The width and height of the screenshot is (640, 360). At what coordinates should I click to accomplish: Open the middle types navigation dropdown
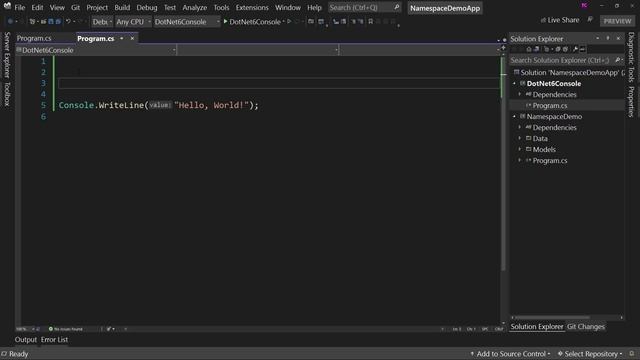[x=258, y=50]
